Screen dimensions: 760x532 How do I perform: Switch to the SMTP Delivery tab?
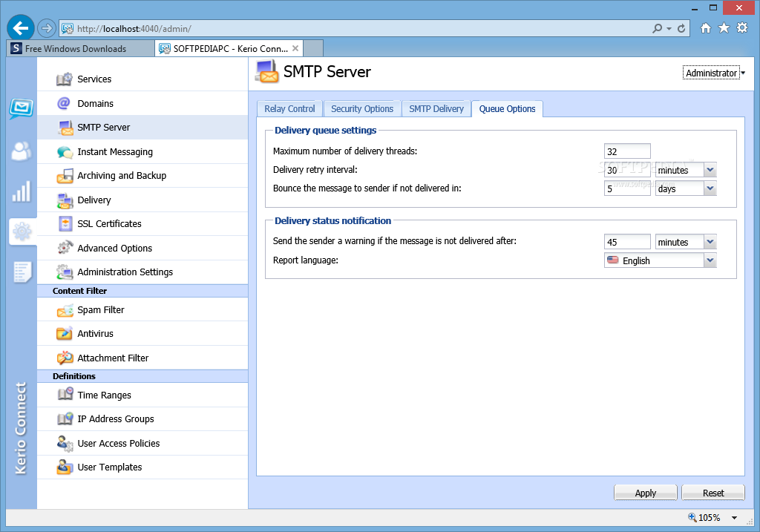[x=436, y=109]
